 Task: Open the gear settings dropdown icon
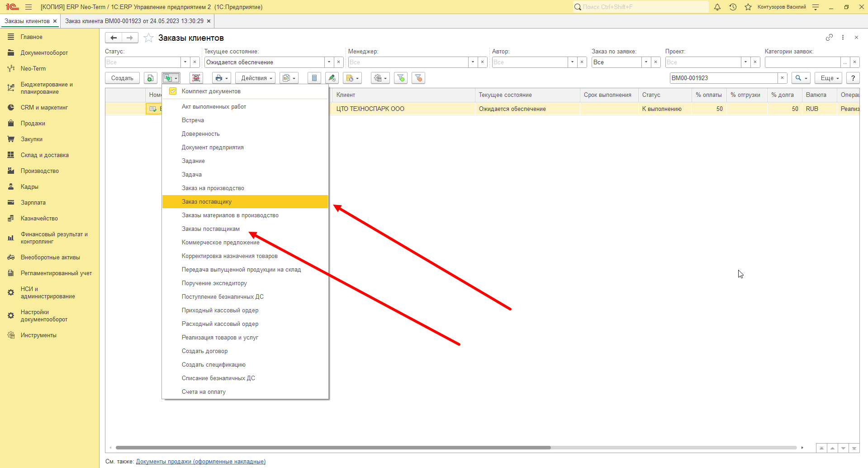(380, 78)
